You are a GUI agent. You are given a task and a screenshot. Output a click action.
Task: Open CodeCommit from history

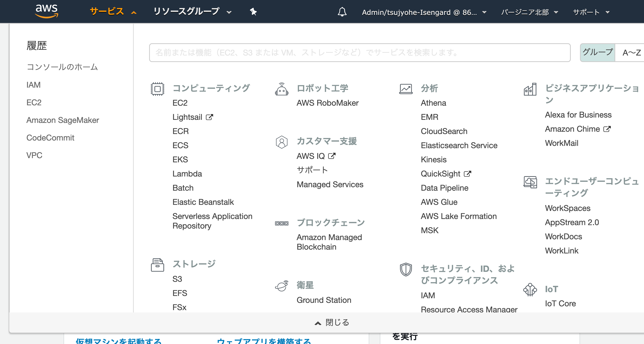[x=50, y=138]
